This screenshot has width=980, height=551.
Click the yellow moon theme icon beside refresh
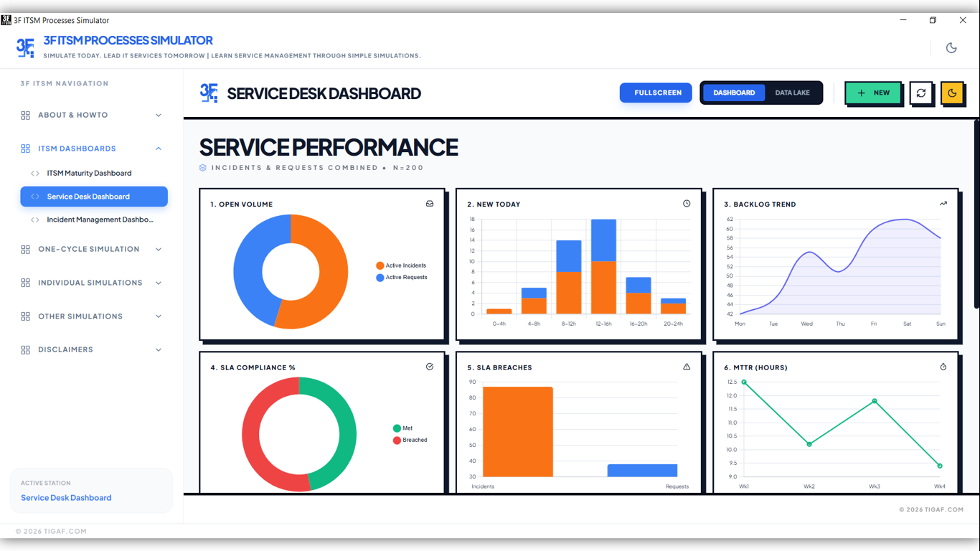[x=952, y=93]
